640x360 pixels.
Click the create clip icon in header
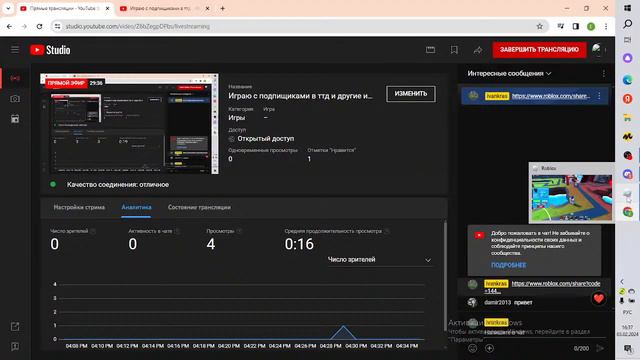coord(430,50)
